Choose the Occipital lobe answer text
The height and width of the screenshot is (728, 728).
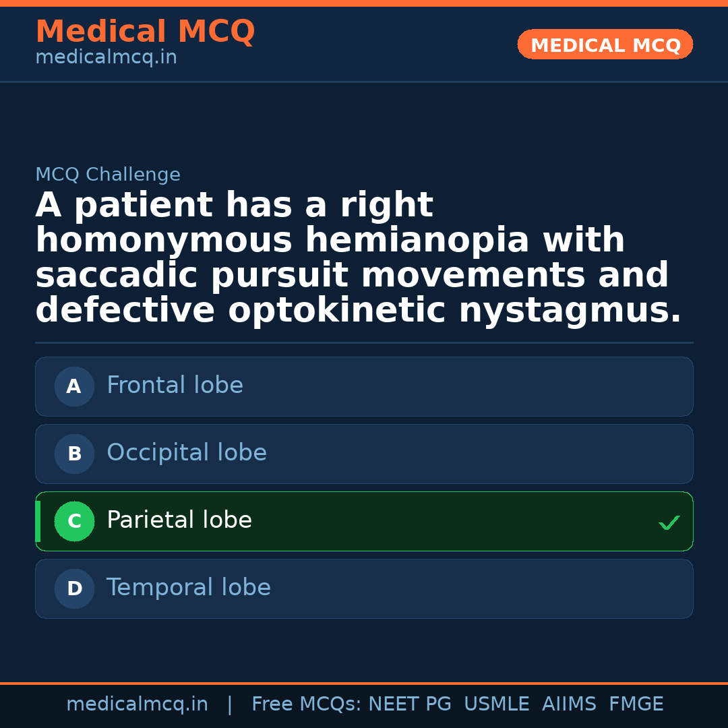pyautogui.click(x=187, y=453)
